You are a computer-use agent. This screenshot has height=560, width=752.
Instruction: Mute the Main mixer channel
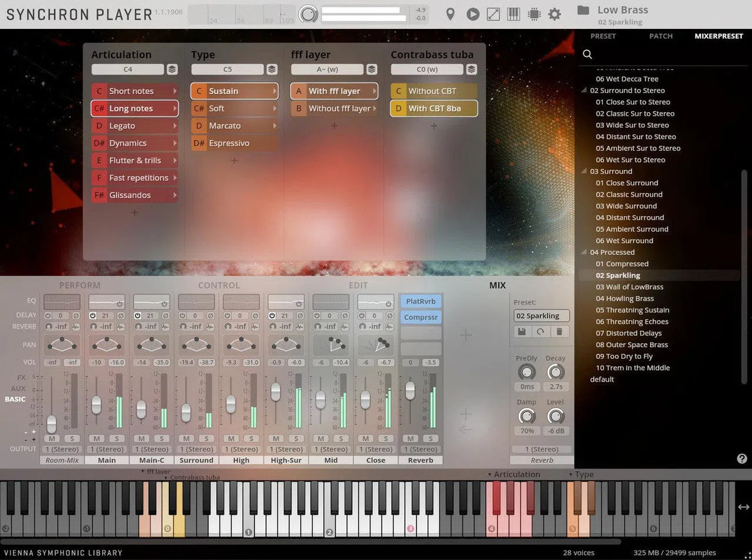coord(96,438)
